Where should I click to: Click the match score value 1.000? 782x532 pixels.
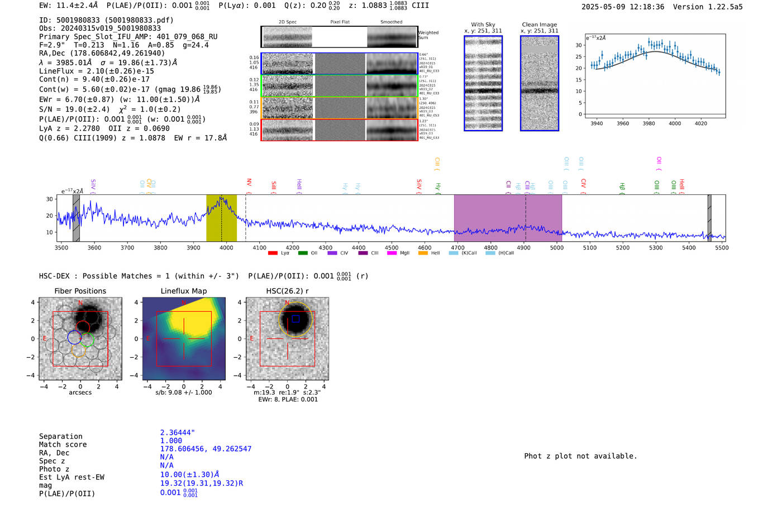point(171,440)
